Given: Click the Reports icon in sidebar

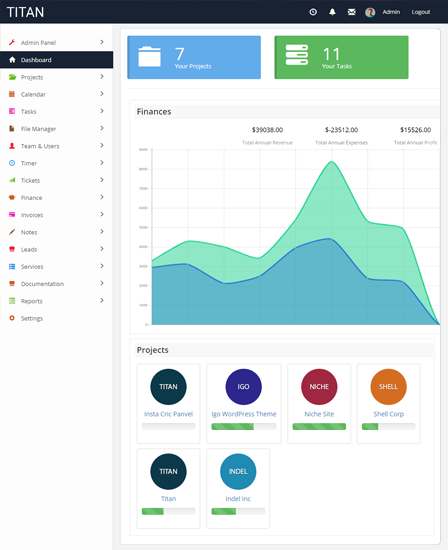Looking at the screenshot, I should pyautogui.click(x=12, y=301).
